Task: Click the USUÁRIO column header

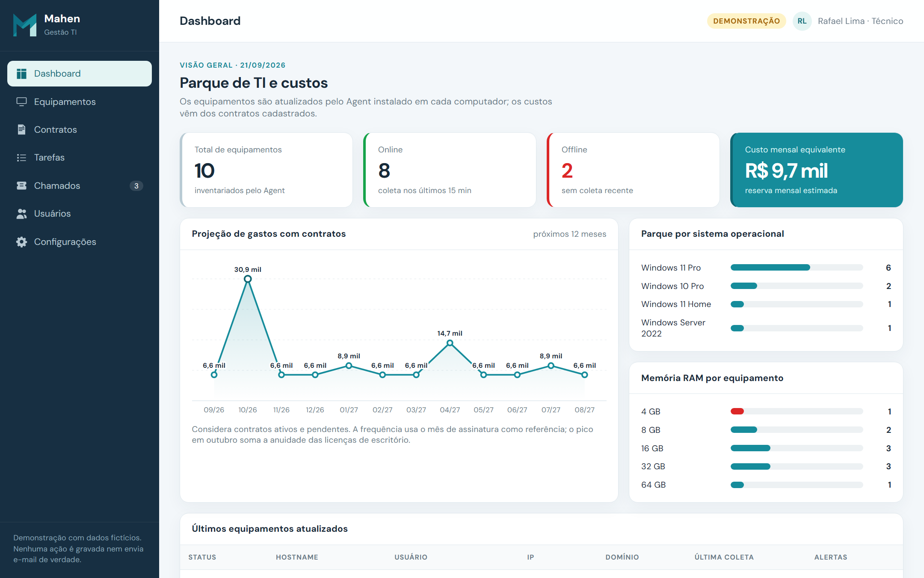Action: [x=411, y=557]
